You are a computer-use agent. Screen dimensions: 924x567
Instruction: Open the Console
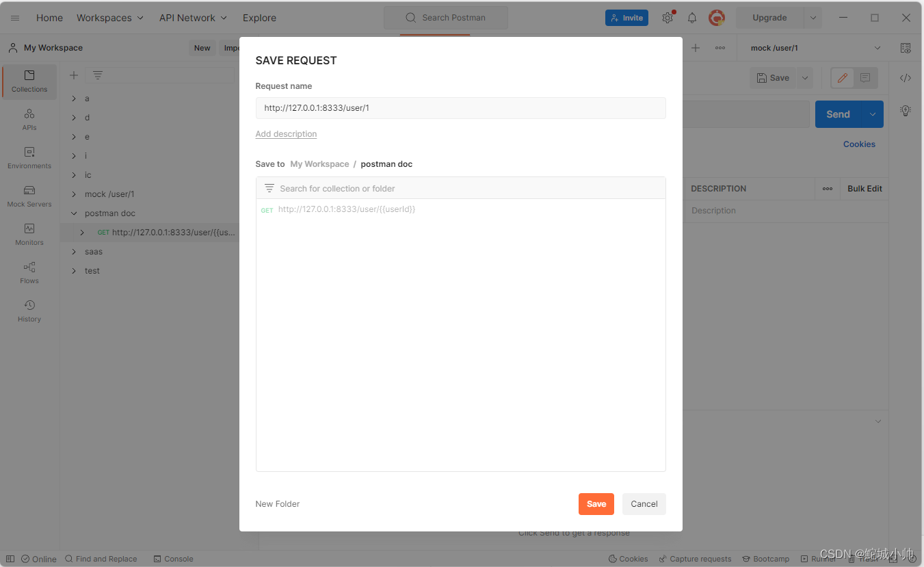(x=174, y=559)
